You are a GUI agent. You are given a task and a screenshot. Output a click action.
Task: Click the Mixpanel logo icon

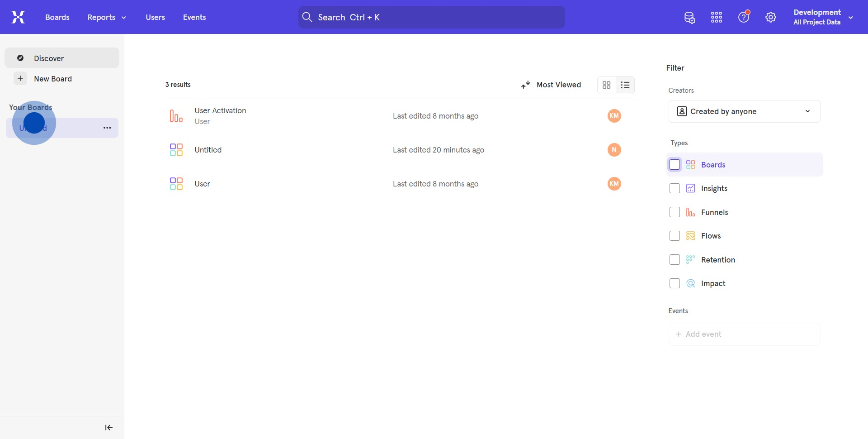(x=18, y=17)
